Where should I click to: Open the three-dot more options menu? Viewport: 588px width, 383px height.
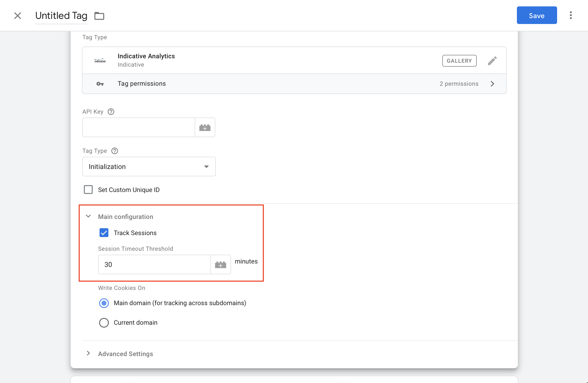pos(570,15)
